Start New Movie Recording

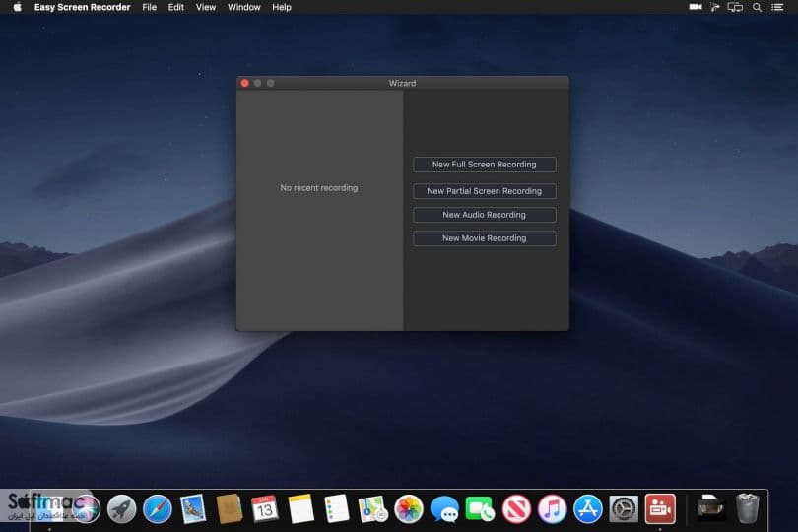coord(484,238)
